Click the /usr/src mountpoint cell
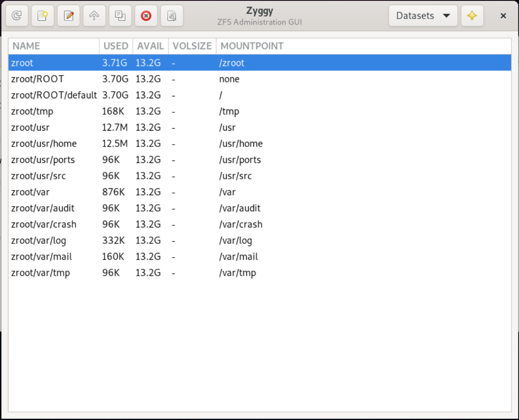This screenshot has height=420, width=519. [235, 176]
